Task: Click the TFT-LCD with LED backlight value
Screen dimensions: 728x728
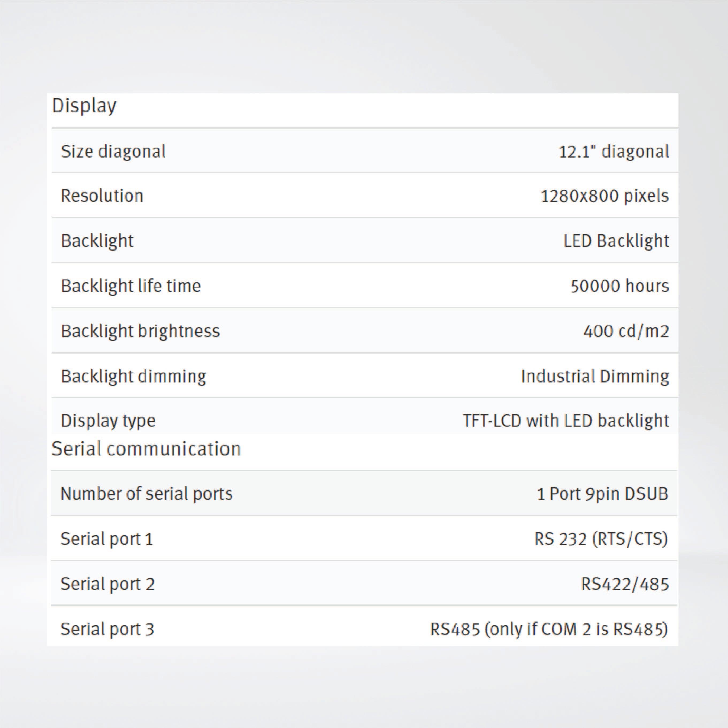Action: coord(566,420)
